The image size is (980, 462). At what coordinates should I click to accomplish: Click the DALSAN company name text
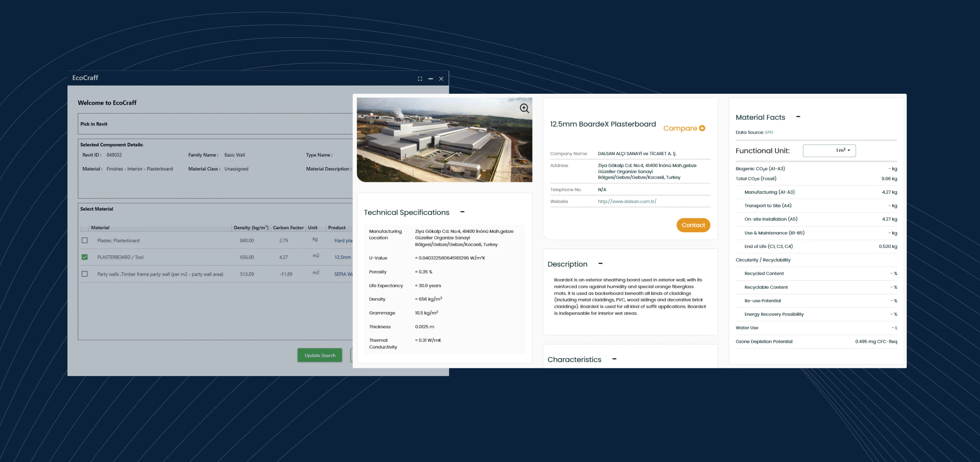click(637, 154)
